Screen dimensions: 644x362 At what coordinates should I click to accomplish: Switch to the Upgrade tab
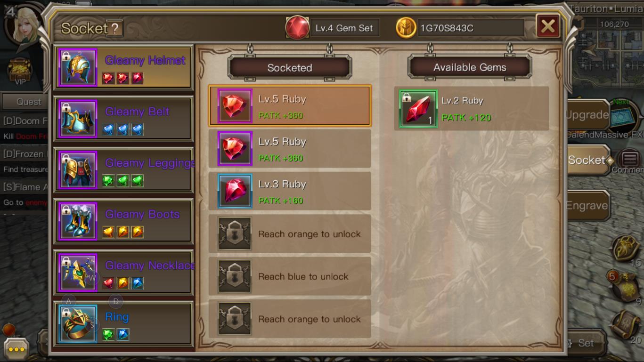(587, 115)
